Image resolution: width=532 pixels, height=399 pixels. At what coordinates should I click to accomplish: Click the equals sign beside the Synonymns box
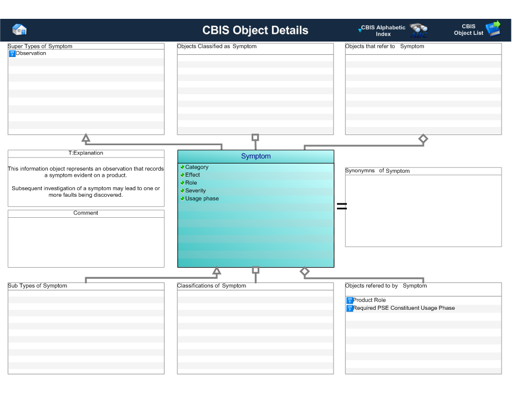coord(342,206)
